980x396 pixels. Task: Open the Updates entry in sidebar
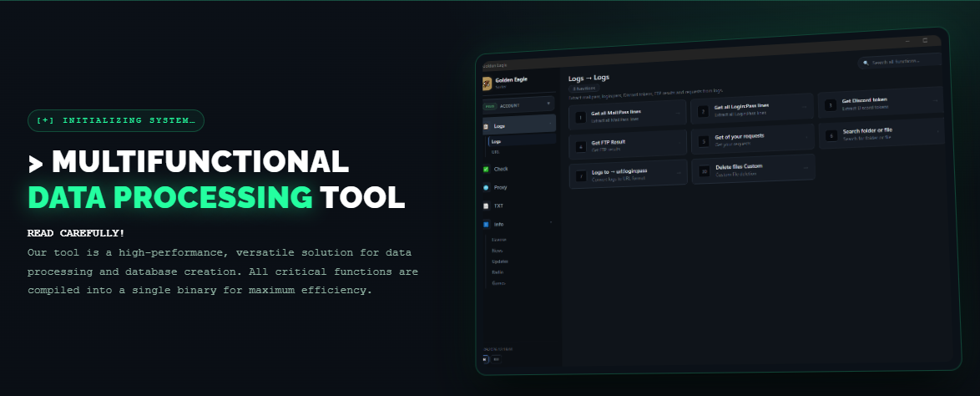click(500, 261)
